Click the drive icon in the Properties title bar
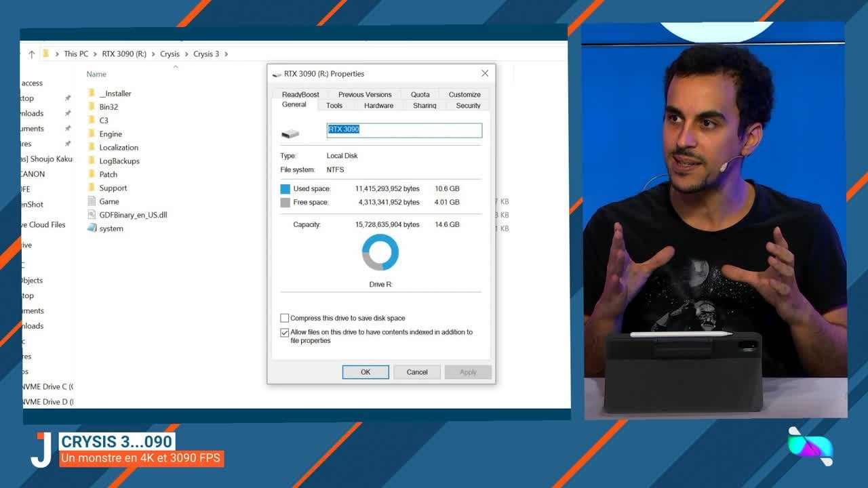 (x=277, y=74)
